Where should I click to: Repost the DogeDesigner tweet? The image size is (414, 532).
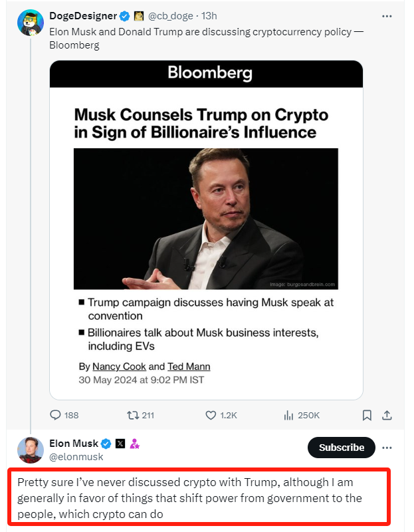(x=132, y=415)
